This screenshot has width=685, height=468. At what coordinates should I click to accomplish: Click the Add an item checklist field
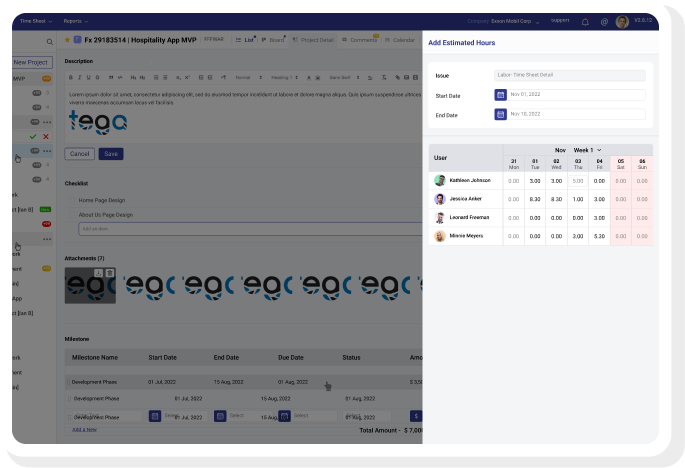250,229
